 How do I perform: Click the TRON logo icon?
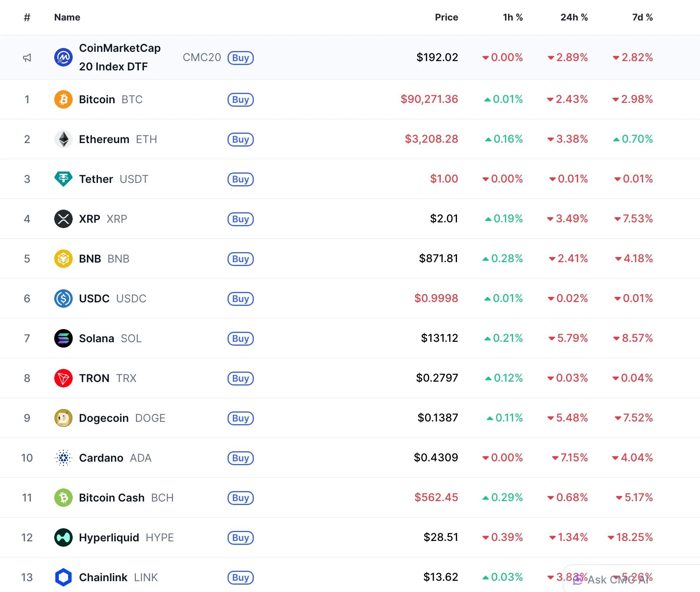63,378
